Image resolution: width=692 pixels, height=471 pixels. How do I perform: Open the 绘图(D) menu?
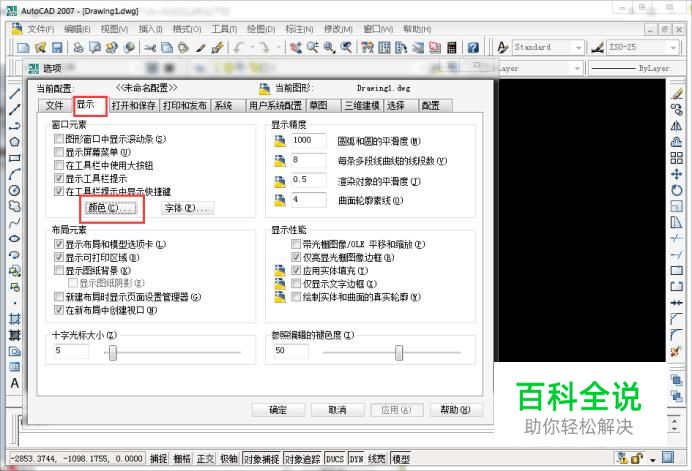coord(261,29)
